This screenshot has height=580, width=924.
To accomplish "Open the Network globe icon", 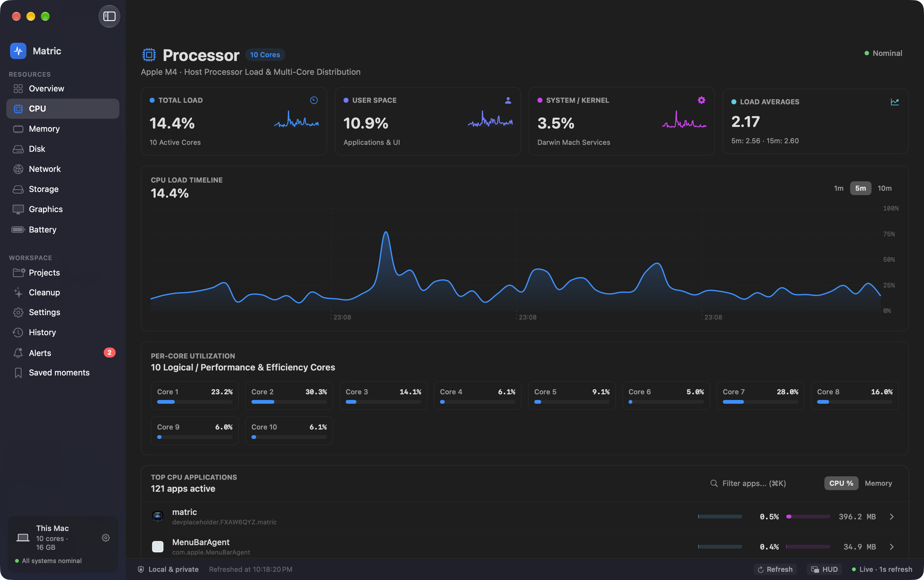I will click(18, 169).
